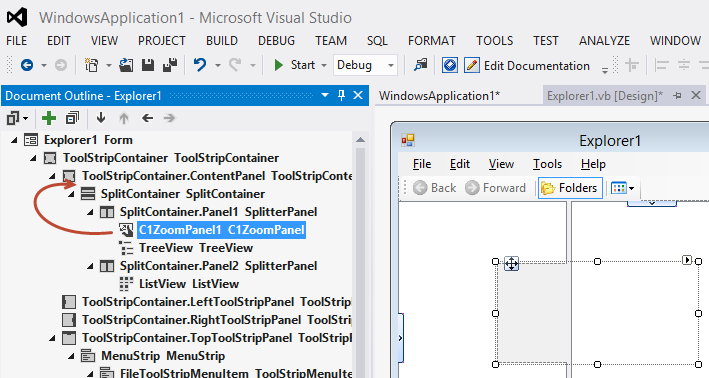Click the align-to-grid icon in layout toolbar
The width and height of the screenshot is (709, 378).
tap(632, 65)
